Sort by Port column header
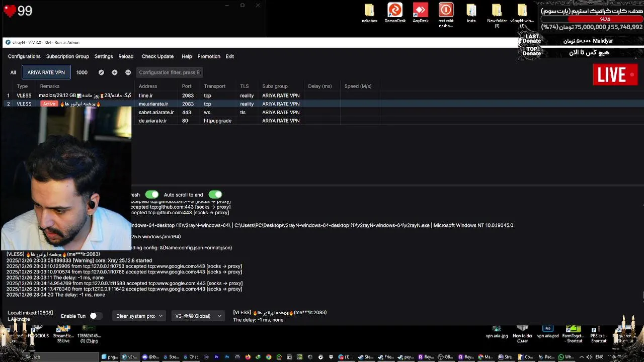This screenshot has height=362, width=644. (187, 86)
